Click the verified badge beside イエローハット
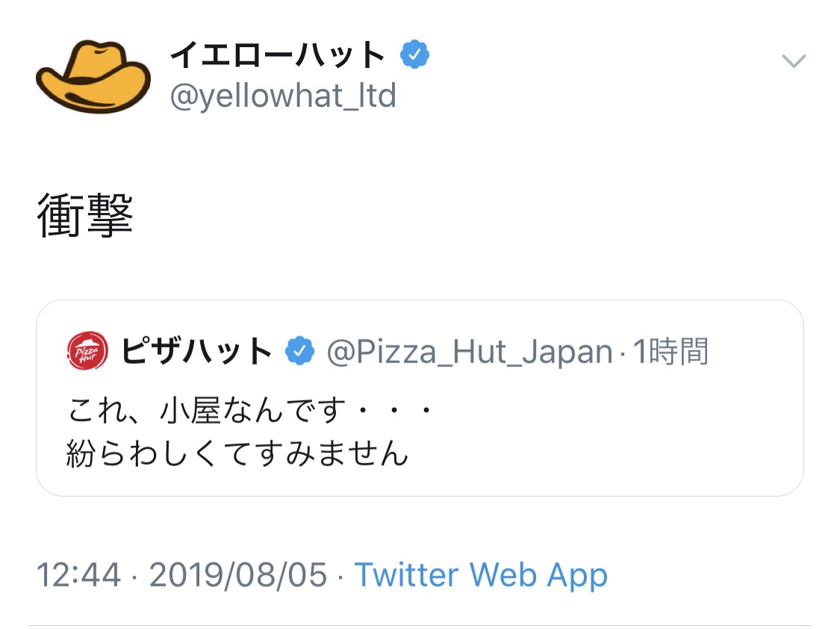The image size is (840, 629). pyautogui.click(x=414, y=55)
